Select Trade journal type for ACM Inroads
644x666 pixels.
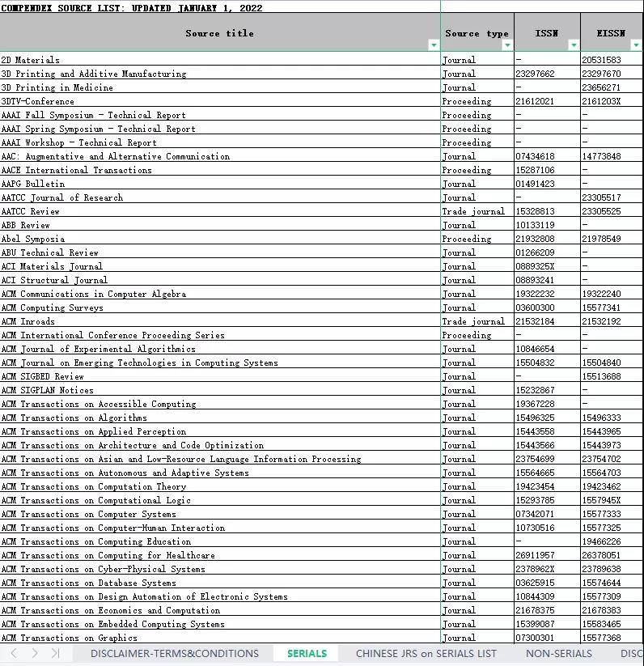click(x=477, y=321)
